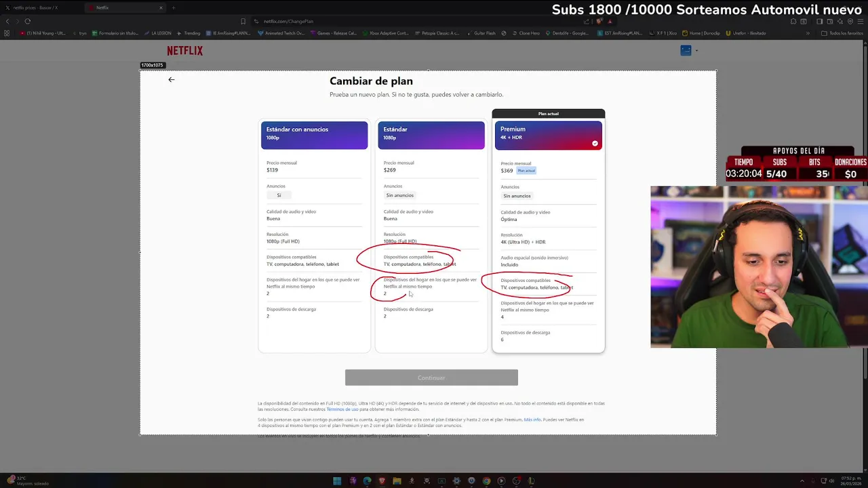Open Google Chrome from the taskbar
Image resolution: width=868 pixels, height=488 pixels.
(486, 481)
